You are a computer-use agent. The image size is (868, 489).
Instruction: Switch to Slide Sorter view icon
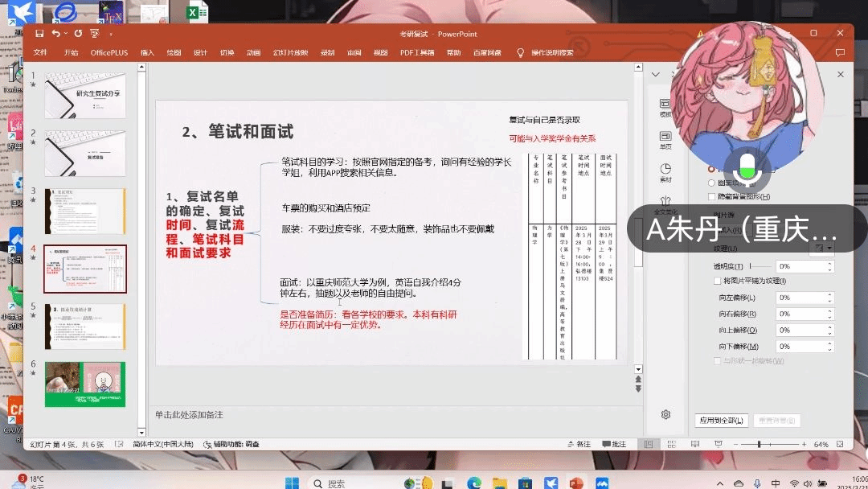coord(671,444)
